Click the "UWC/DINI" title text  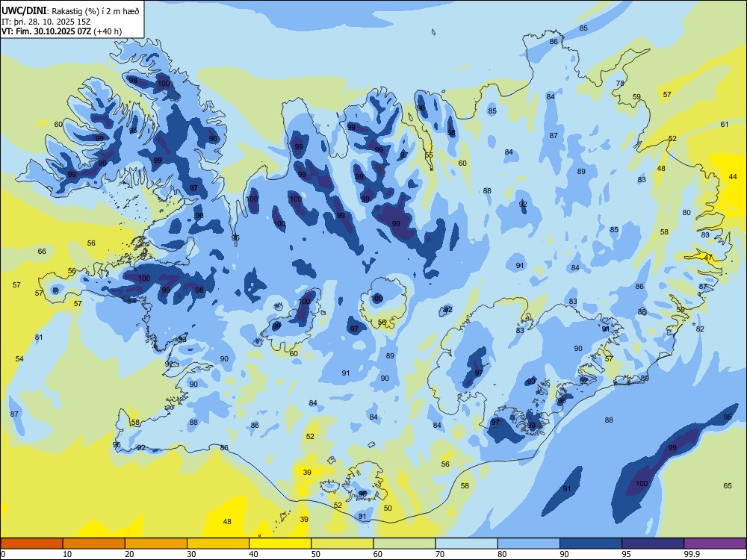[24, 11]
